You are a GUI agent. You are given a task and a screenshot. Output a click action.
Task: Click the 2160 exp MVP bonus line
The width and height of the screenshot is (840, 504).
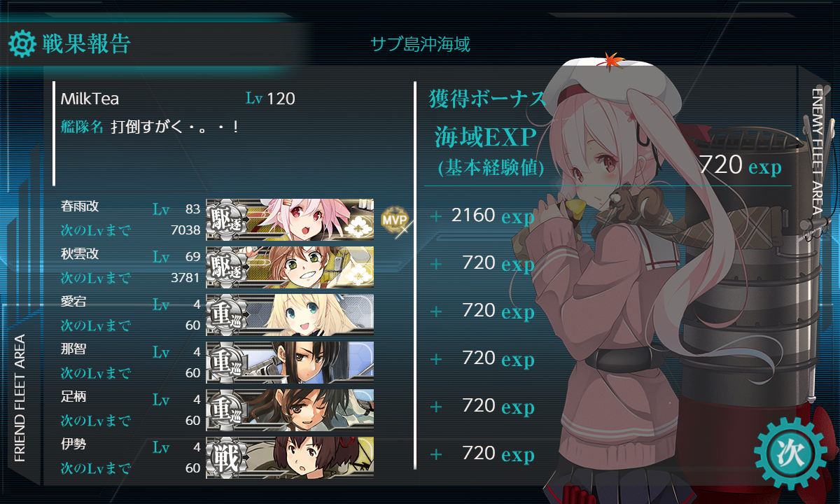[482, 216]
